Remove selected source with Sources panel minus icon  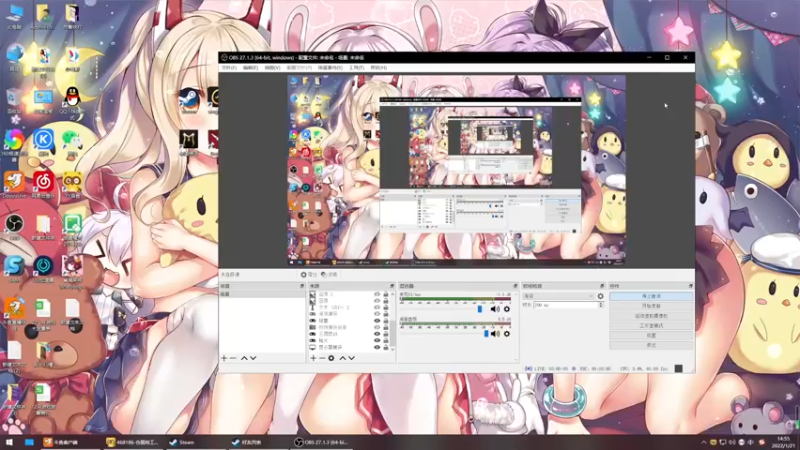click(322, 358)
